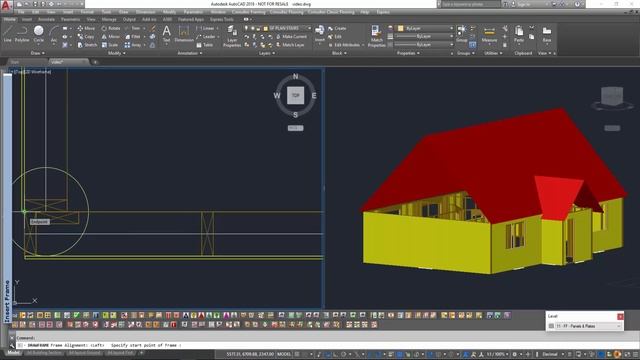The height and width of the screenshot is (360, 640).
Task: Select the Polyline tool
Action: pos(22,34)
